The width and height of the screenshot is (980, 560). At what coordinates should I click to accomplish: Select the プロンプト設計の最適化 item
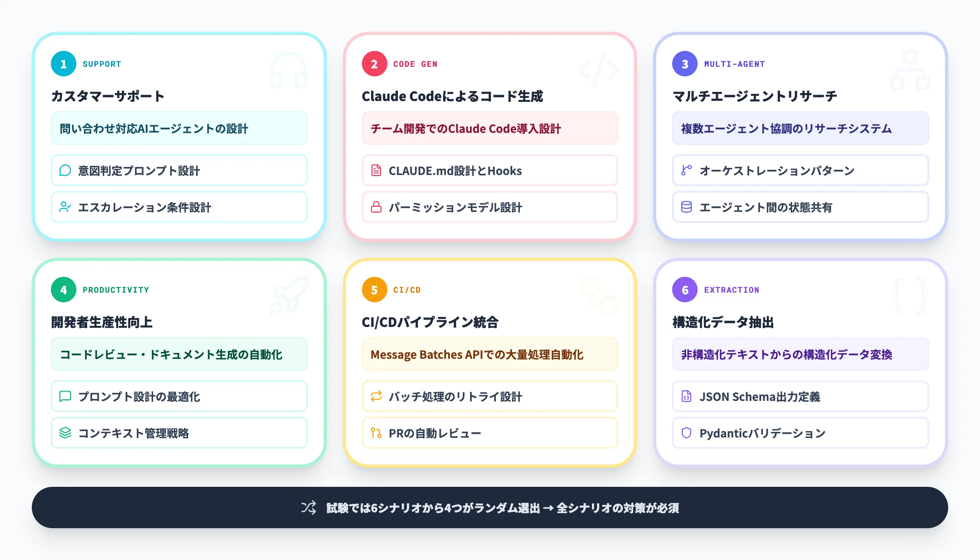pos(179,397)
